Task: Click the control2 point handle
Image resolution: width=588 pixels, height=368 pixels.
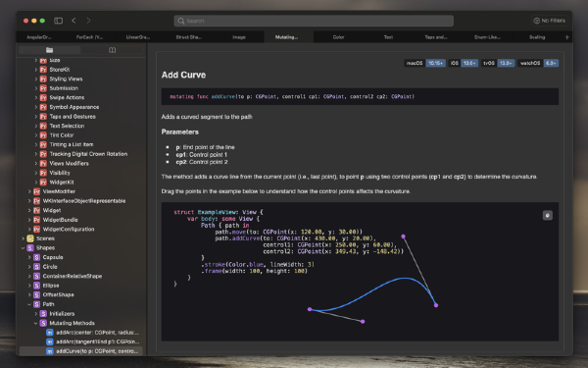Action: (x=403, y=237)
